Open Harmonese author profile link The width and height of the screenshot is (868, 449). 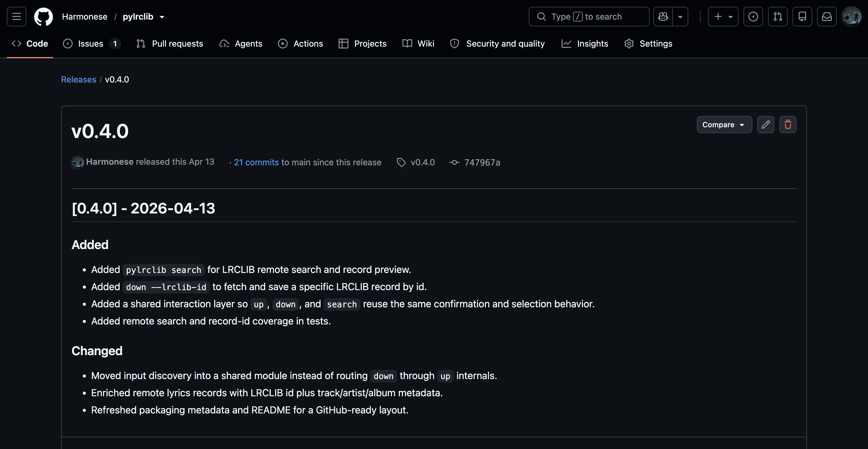click(x=109, y=162)
